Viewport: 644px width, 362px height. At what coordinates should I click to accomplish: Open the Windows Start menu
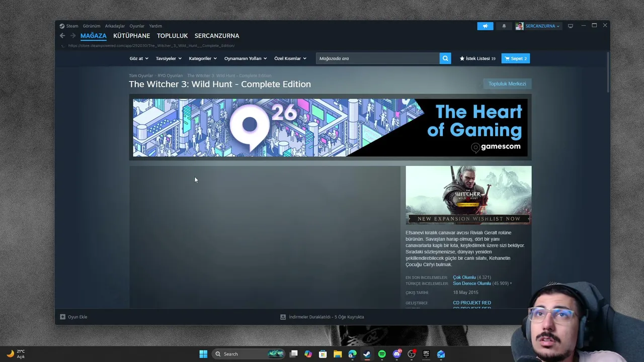point(203,354)
